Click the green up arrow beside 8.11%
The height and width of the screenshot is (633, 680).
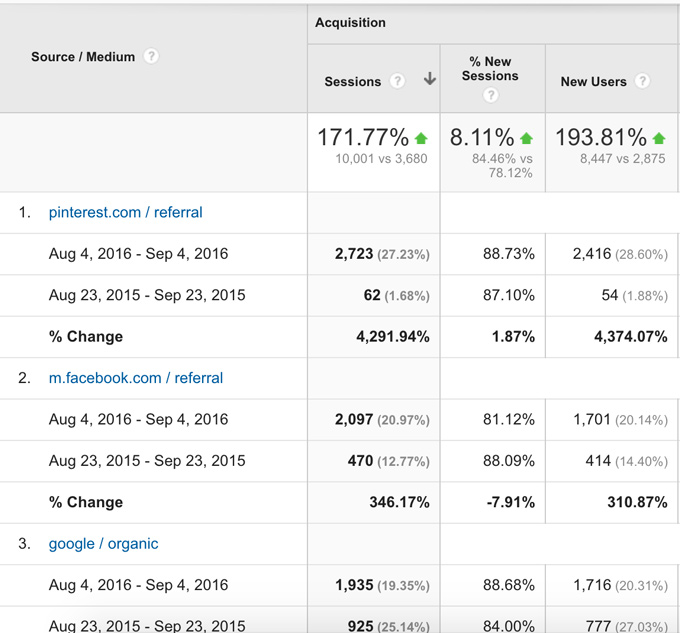[526, 138]
